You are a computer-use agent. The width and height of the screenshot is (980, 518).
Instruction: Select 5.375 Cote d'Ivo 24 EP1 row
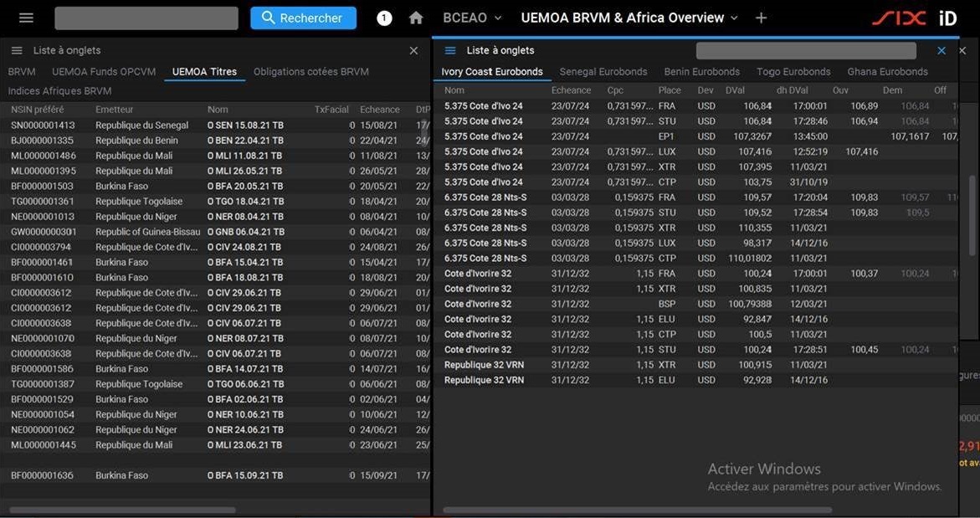tap(697, 136)
